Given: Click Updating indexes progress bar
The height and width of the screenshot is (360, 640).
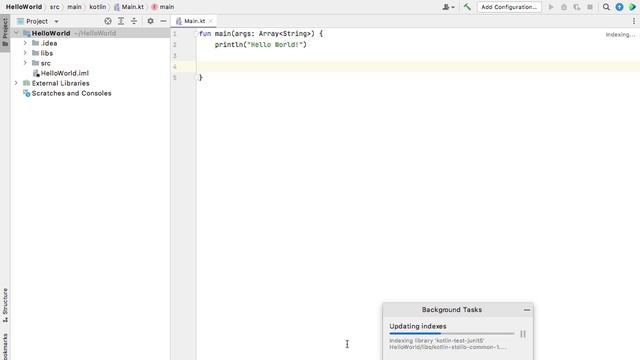Looking at the screenshot, I should (451, 333).
